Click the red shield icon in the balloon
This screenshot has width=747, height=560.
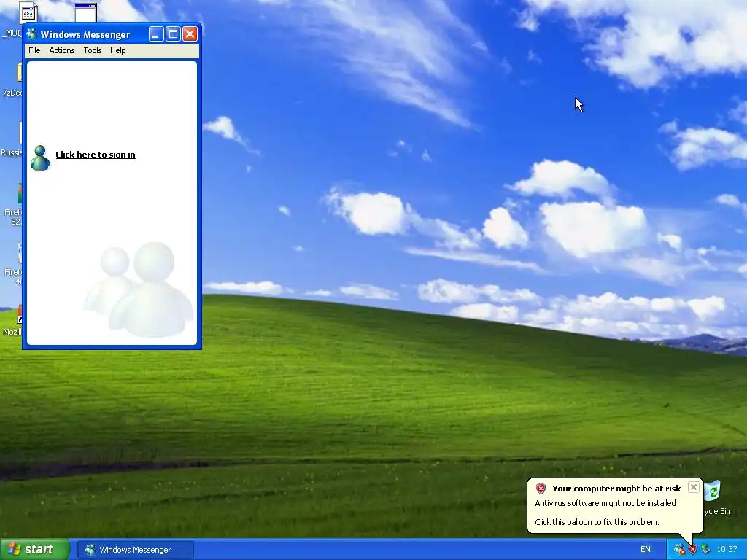pos(541,489)
